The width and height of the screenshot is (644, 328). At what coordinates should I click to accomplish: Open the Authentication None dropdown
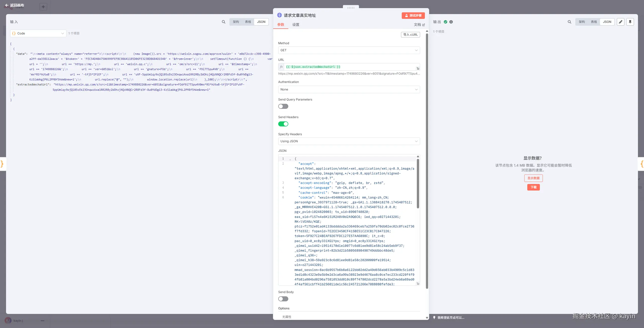tap(349, 89)
